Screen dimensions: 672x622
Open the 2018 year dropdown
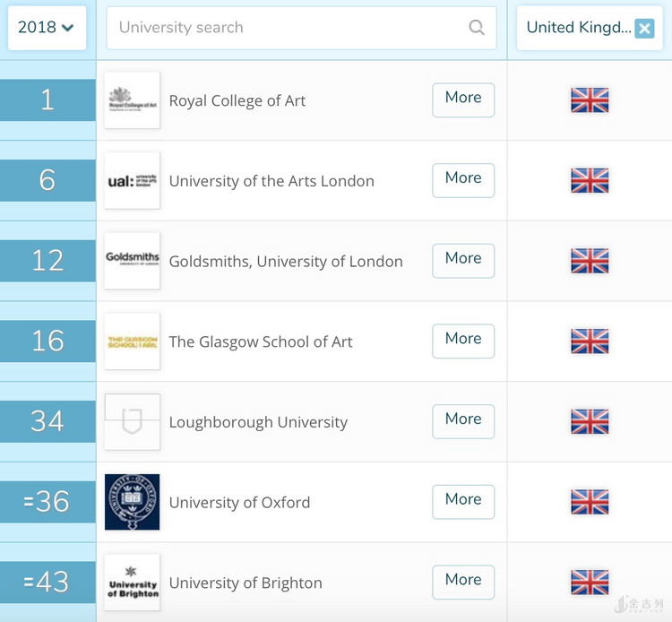click(x=47, y=28)
